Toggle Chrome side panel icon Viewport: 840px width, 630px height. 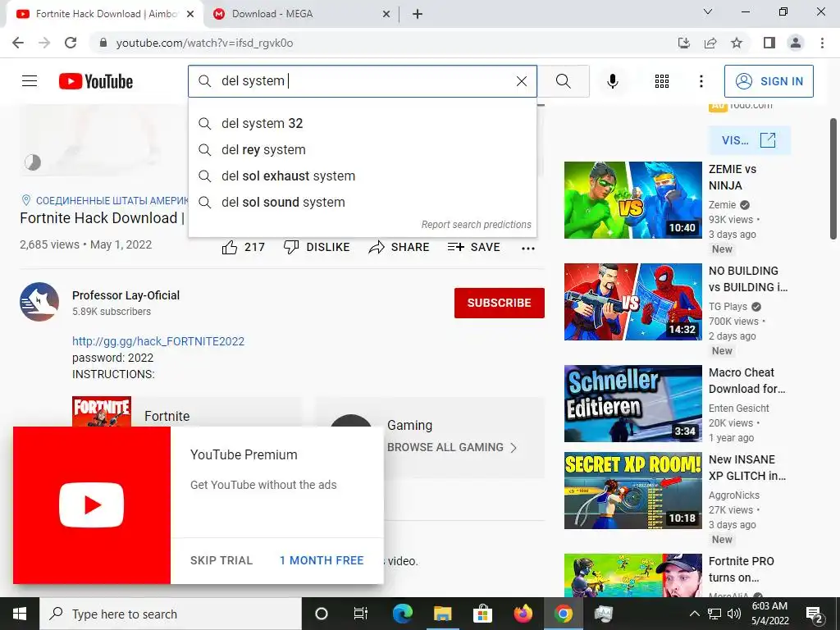(x=769, y=43)
